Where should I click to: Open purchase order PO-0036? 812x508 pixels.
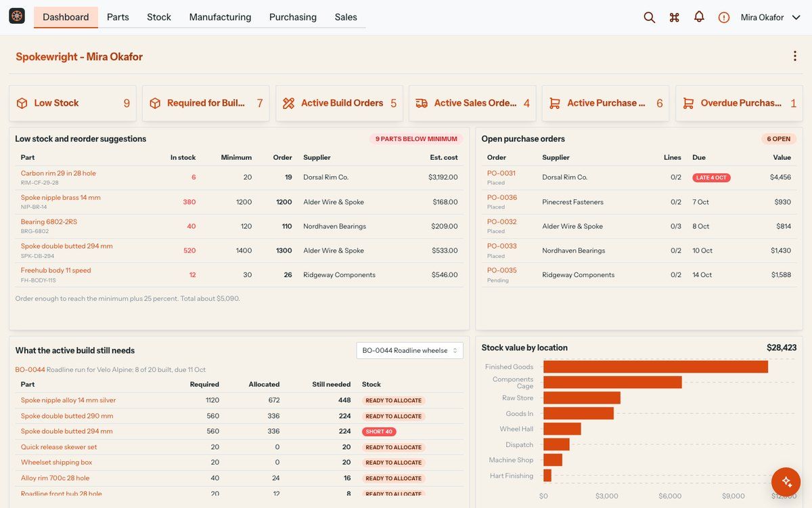(x=502, y=198)
